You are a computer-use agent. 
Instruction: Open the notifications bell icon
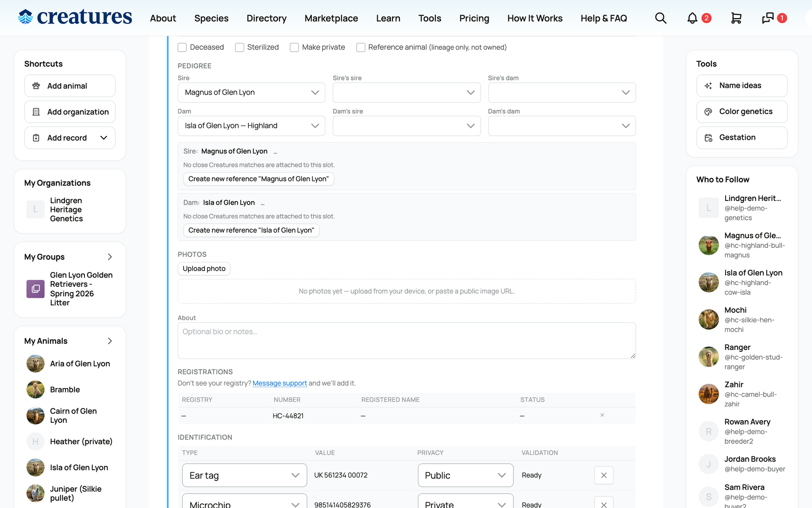(692, 18)
